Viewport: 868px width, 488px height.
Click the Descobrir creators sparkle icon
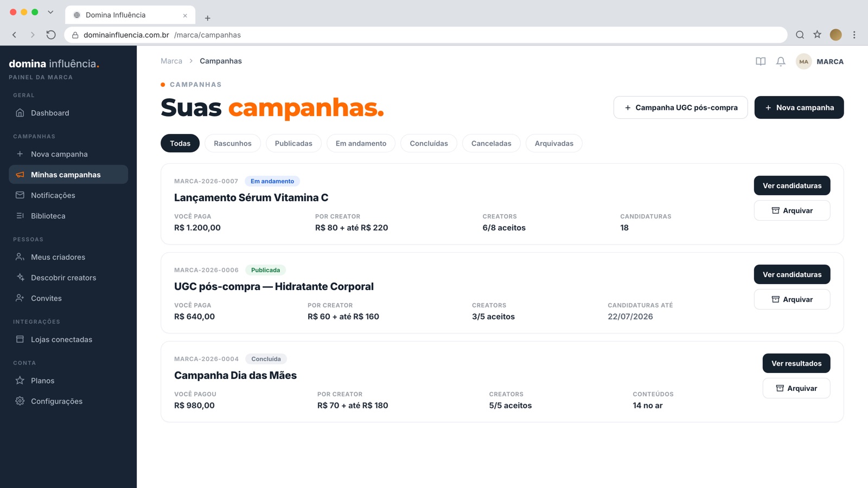click(x=20, y=278)
